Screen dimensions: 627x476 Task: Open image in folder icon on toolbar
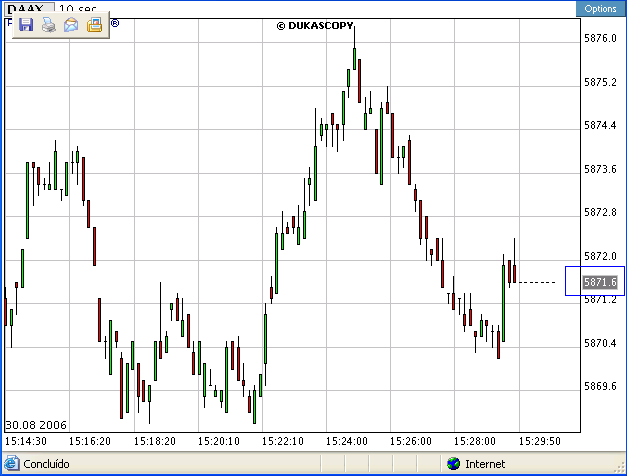click(x=94, y=25)
